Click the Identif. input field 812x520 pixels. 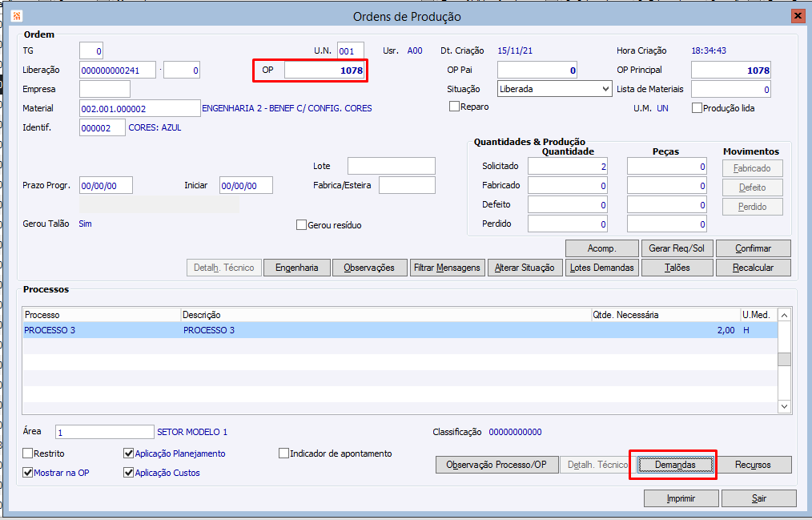pyautogui.click(x=102, y=127)
